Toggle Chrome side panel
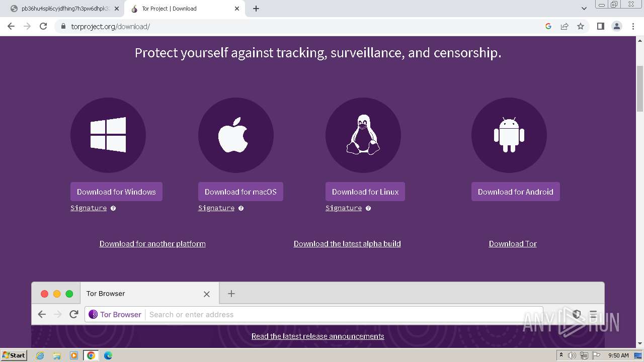 tap(600, 26)
